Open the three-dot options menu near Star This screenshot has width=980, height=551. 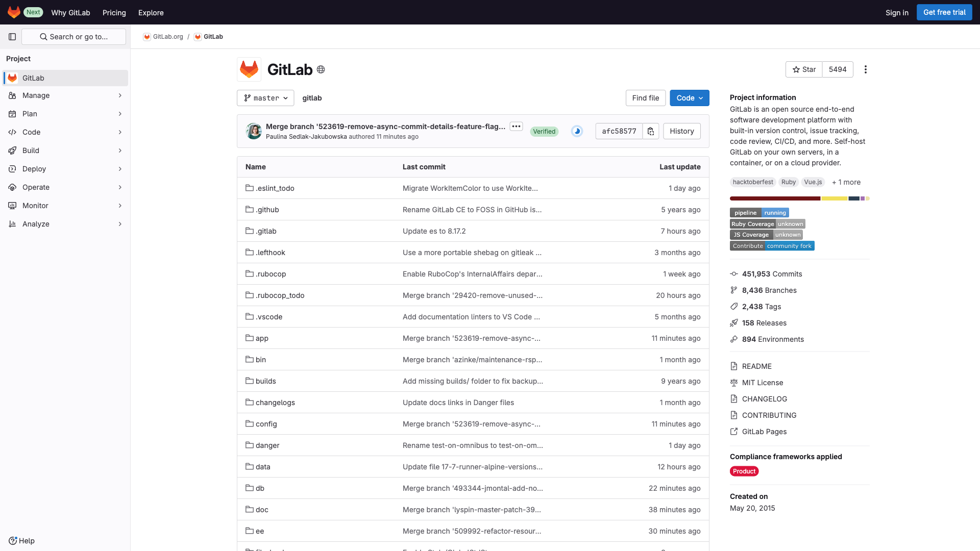[x=865, y=69]
